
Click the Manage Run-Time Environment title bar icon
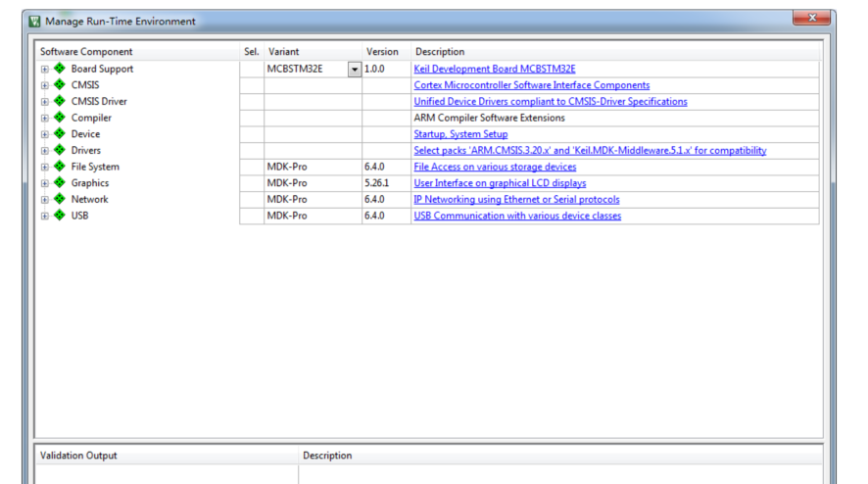point(35,22)
